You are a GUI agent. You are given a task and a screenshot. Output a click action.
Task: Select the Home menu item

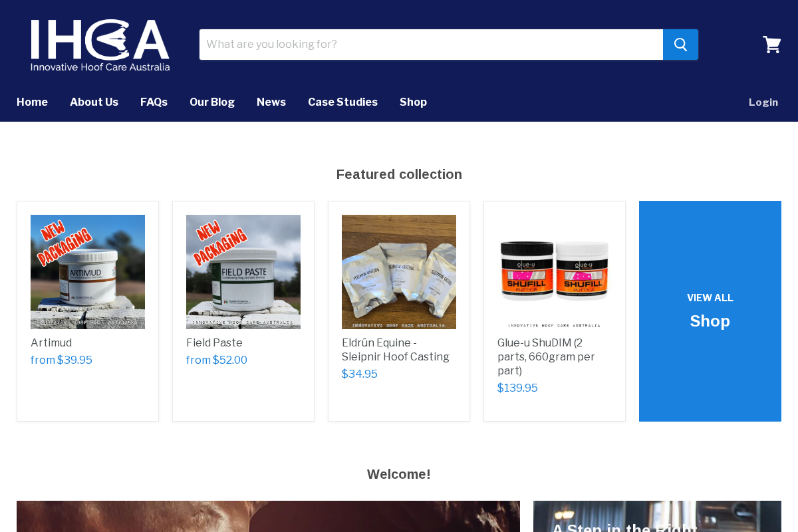pyautogui.click(x=32, y=102)
